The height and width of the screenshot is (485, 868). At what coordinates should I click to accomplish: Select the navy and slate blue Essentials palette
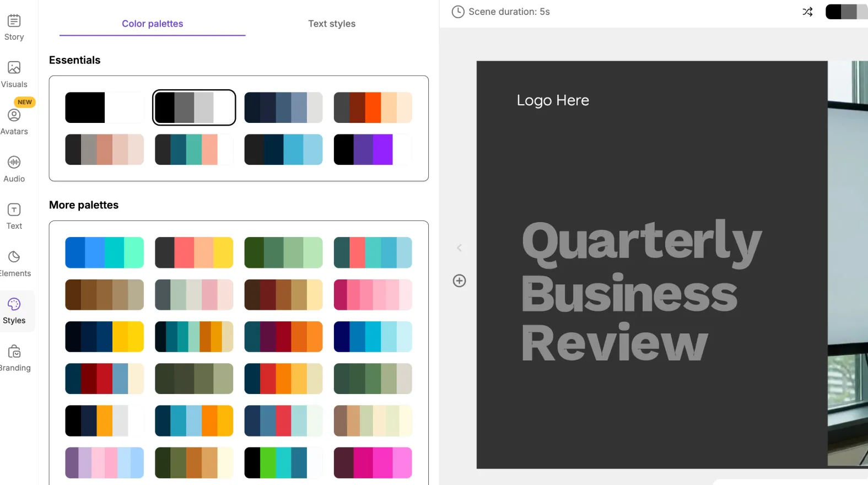tap(284, 107)
